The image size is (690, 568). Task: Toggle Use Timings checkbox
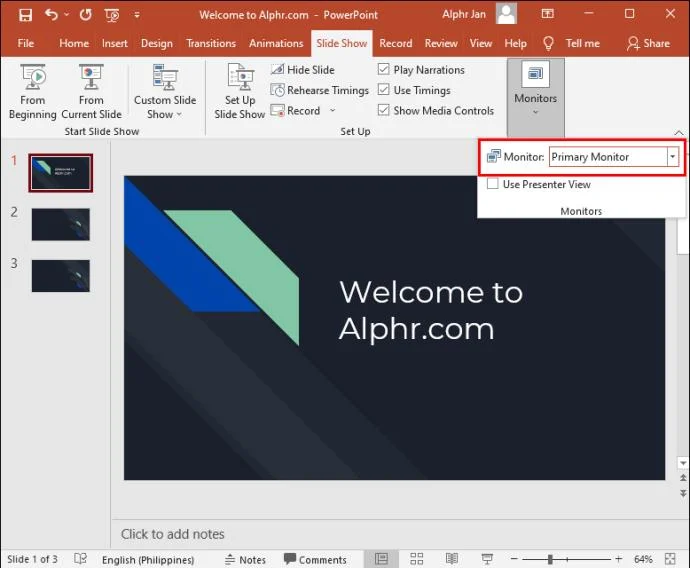[x=384, y=90]
